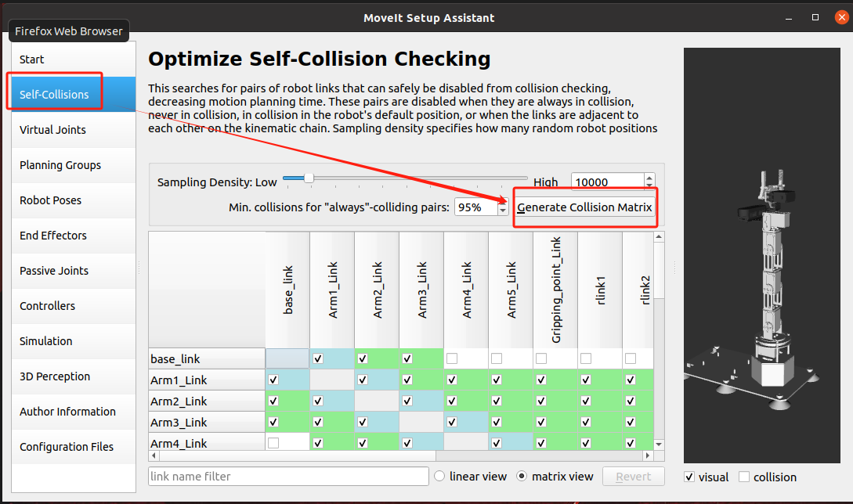The image size is (853, 504).
Task: Select the base_link column header
Action: (x=287, y=290)
